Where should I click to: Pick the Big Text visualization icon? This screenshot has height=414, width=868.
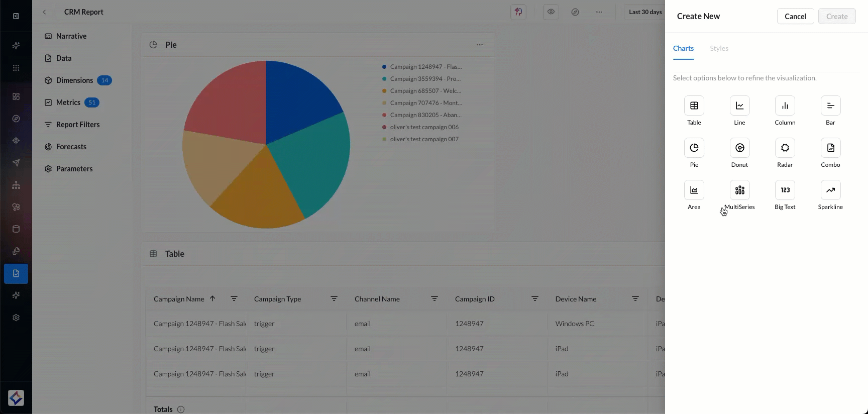pyautogui.click(x=785, y=190)
